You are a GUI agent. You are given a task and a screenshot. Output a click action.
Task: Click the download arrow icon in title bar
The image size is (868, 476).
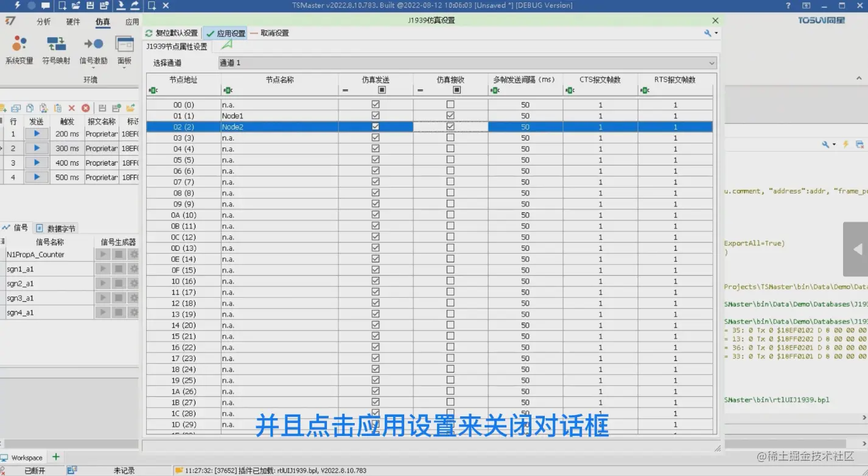(x=121, y=5)
